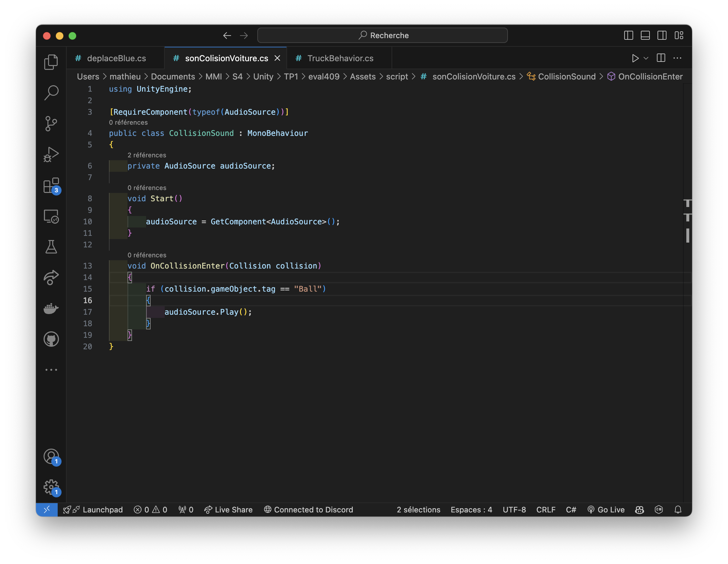728x564 pixels.
Task: Toggle the secondary side bar
Action: click(x=662, y=35)
